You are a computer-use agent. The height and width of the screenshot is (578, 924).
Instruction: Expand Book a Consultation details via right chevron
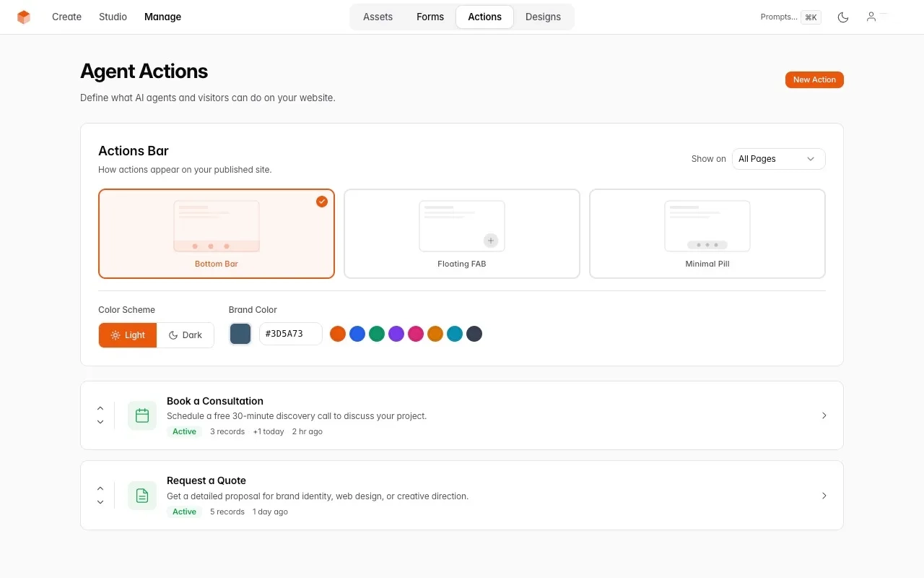(824, 415)
